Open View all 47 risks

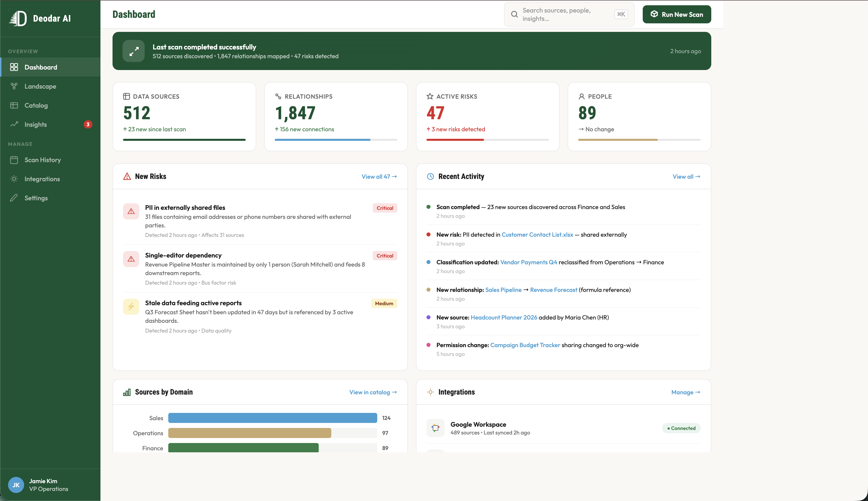[378, 176]
